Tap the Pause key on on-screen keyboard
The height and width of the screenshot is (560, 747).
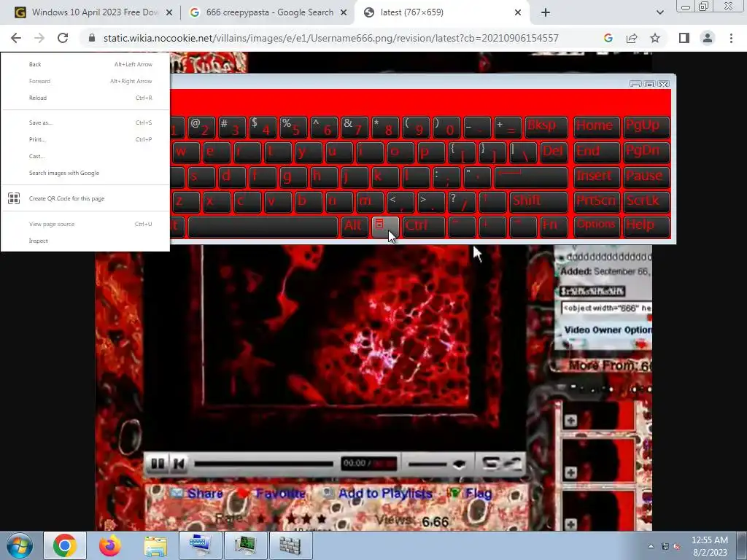pyautogui.click(x=646, y=176)
